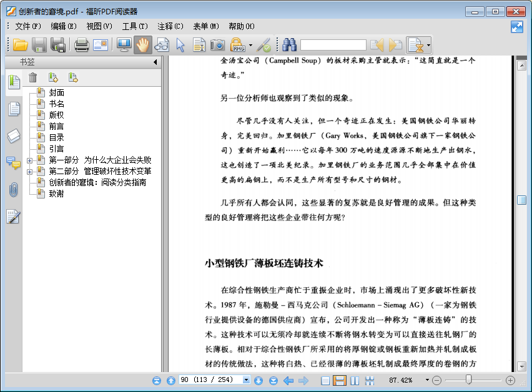Switch to continuous facing layout
This screenshot has height=392, width=532.
tap(370, 381)
